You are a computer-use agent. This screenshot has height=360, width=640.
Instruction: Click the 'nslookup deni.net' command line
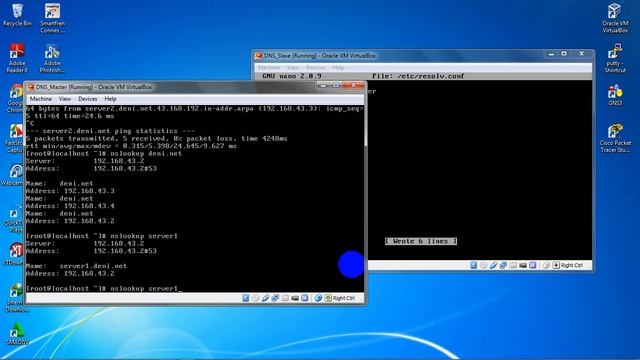point(104,153)
